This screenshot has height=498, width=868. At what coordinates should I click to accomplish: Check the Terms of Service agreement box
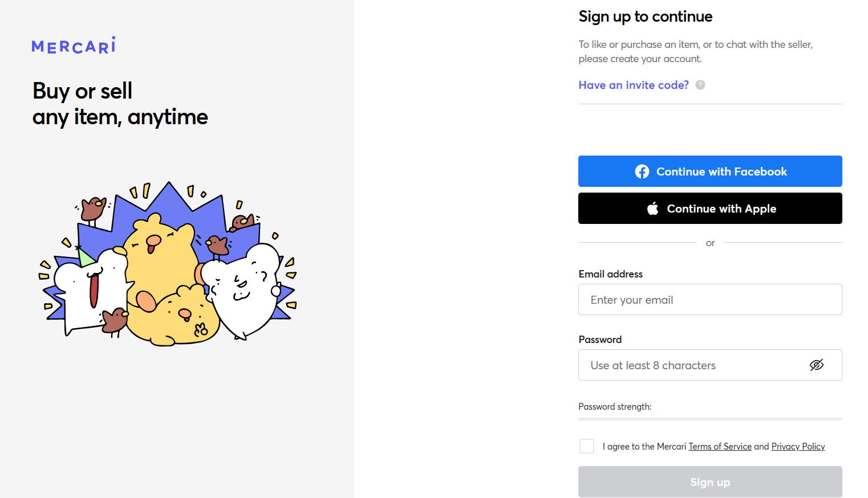click(587, 446)
